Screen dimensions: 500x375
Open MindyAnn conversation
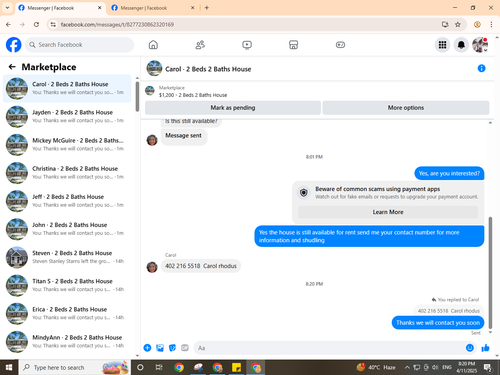tap(67, 342)
